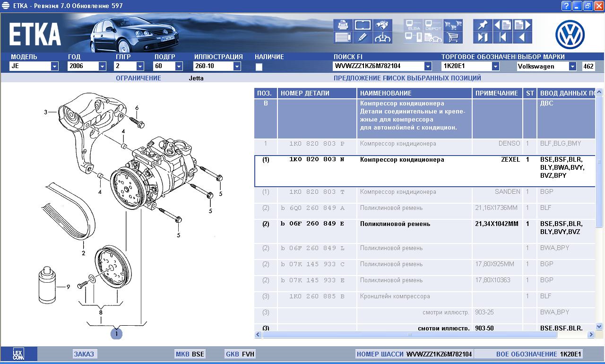
Task: Click the ELSA connection icon
Action: (414, 25)
